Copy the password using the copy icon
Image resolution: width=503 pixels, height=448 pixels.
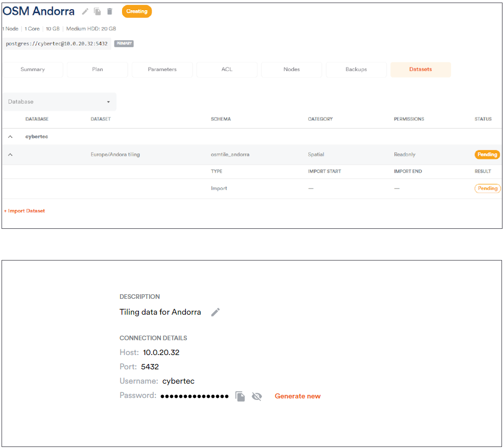240,396
